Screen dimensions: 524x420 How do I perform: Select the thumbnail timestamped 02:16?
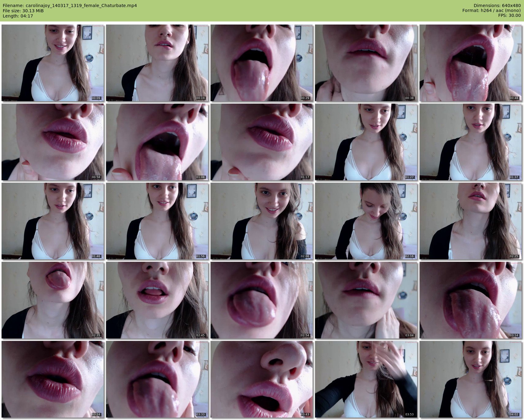[366, 221]
